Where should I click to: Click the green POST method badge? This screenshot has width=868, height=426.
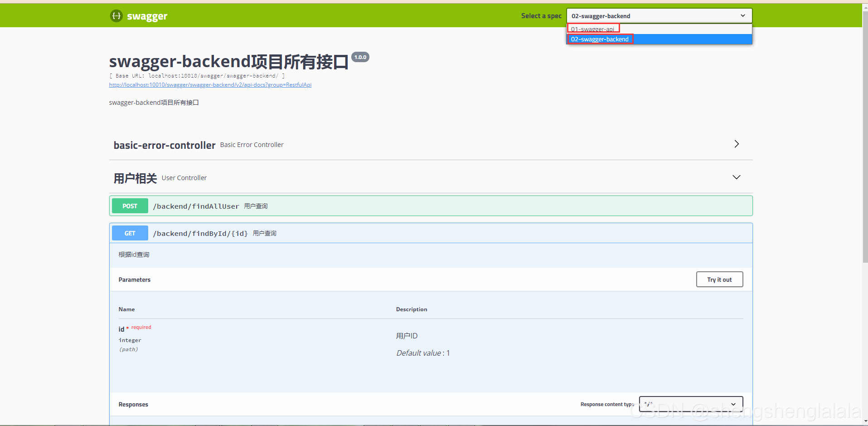(x=130, y=206)
